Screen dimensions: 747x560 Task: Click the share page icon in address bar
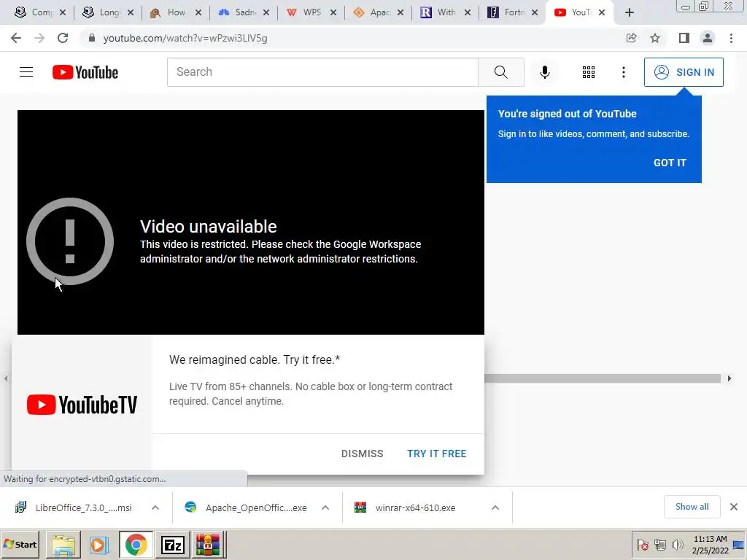pyautogui.click(x=631, y=38)
